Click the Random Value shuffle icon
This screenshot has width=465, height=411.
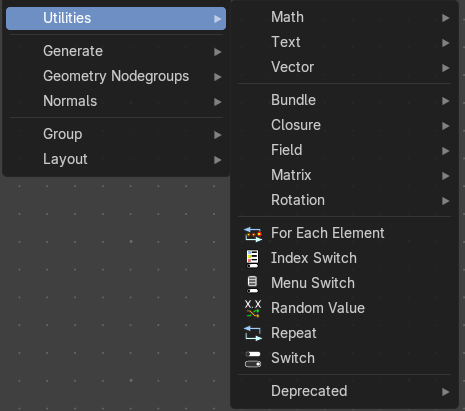point(253,308)
